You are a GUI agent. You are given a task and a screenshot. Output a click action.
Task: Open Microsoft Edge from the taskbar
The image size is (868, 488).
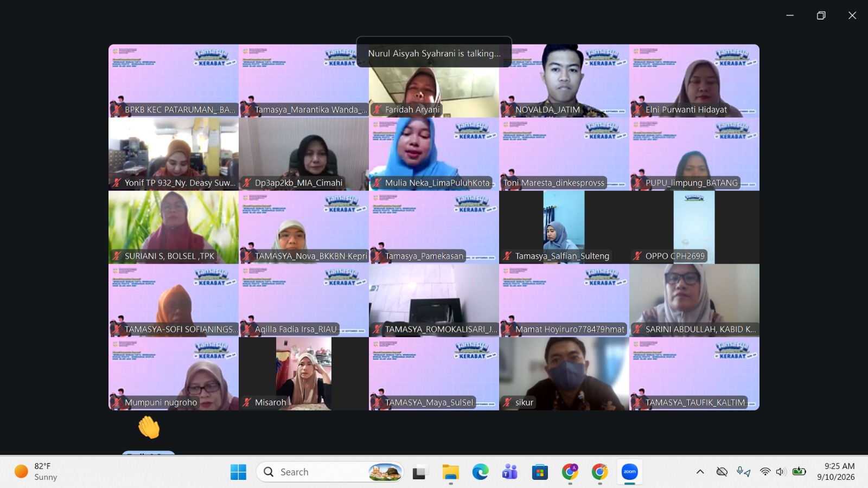coord(480,472)
